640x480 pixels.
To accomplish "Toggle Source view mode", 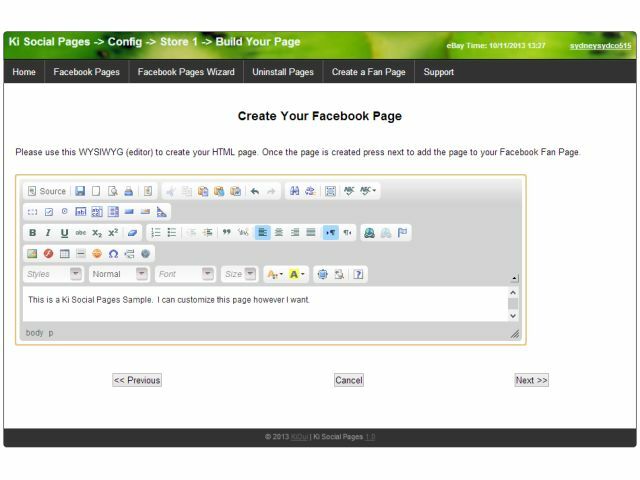I will point(47,191).
